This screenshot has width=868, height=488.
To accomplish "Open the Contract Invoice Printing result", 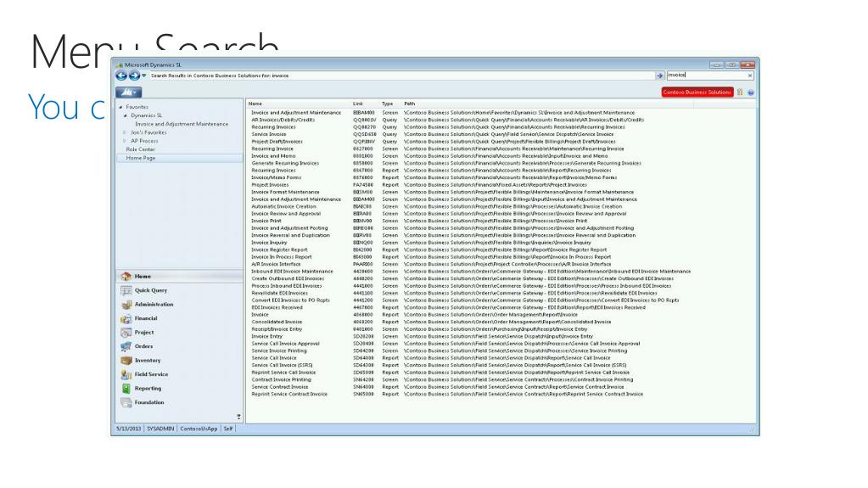I will (x=281, y=379).
